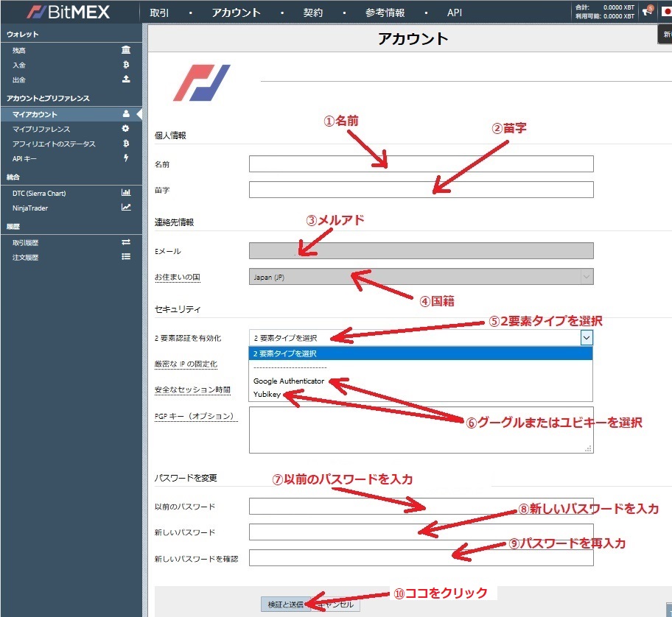Open the アカウント menu

pyautogui.click(x=236, y=13)
